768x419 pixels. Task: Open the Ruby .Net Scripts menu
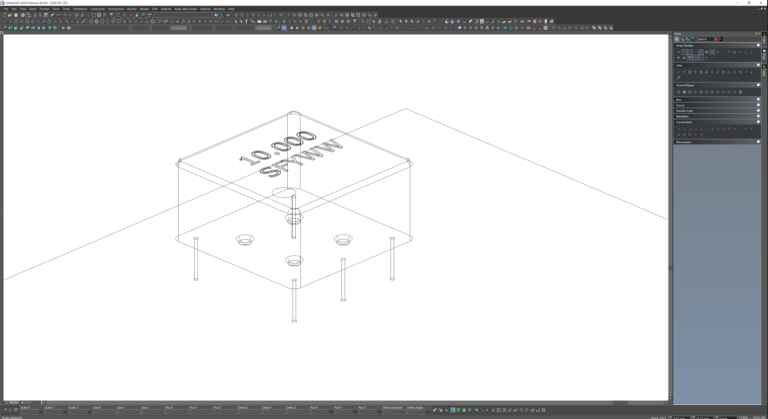186,9
